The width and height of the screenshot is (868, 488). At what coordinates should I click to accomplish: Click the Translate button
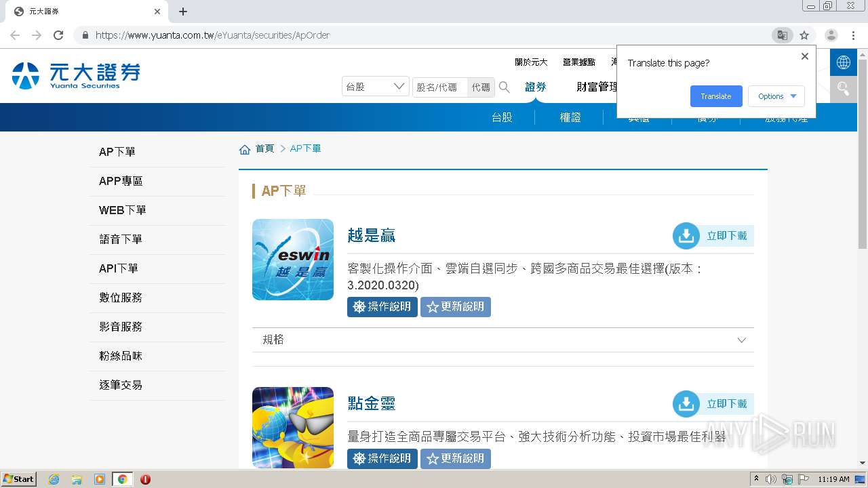point(716,96)
